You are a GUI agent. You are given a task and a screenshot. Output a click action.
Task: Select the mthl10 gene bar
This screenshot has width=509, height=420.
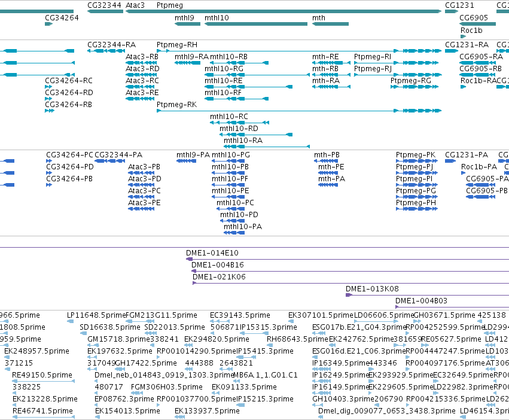pos(256,24)
